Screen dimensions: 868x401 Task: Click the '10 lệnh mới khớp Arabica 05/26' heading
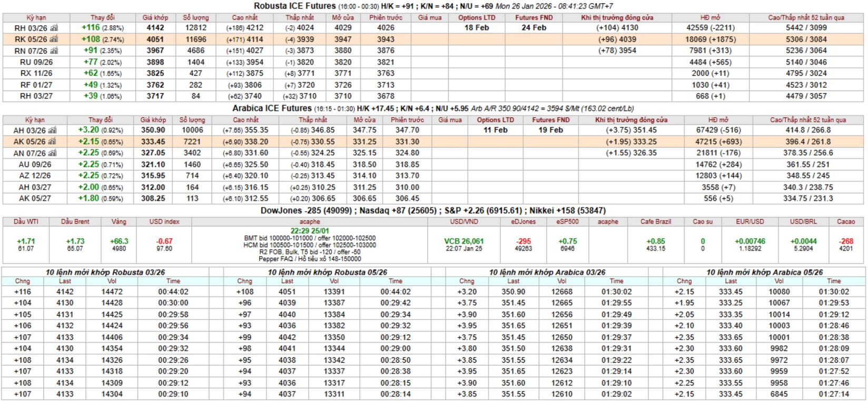[x=764, y=272]
